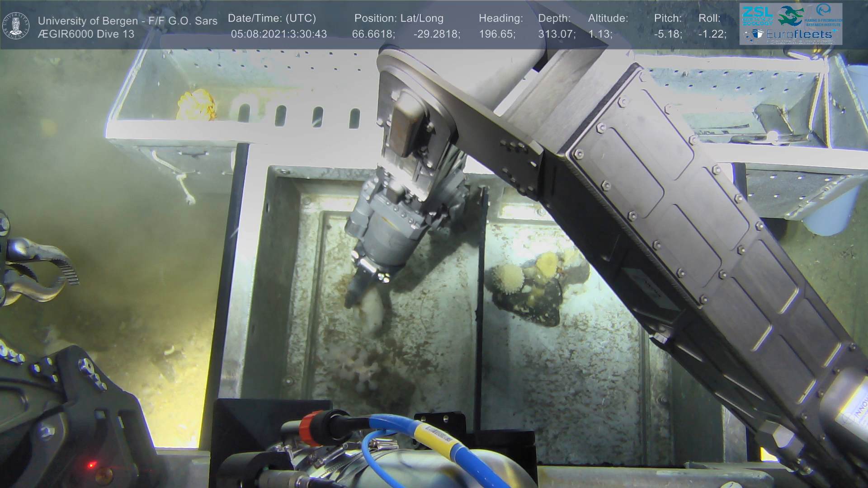
Task: Click the Marine & Freshwater Research Institute logo
Action: click(x=824, y=15)
